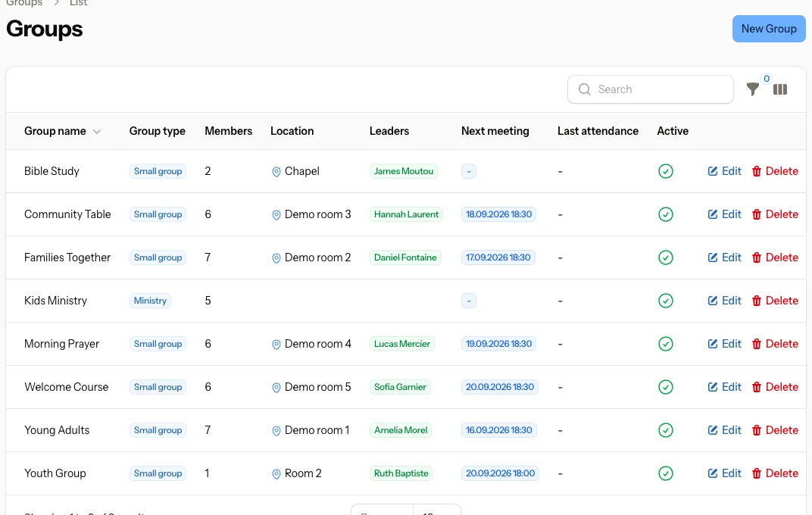
Task: Select the Ruth Baptiste leader badge
Action: click(x=401, y=473)
